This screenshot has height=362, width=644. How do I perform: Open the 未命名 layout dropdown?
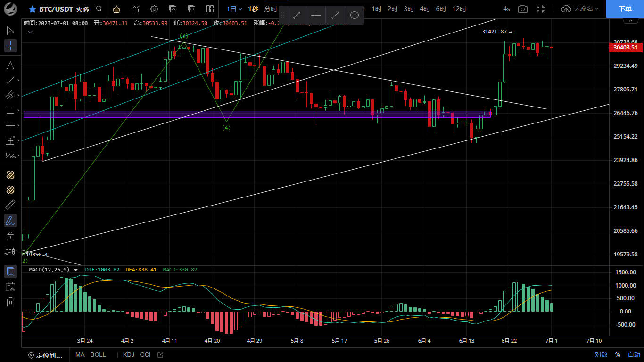(580, 9)
